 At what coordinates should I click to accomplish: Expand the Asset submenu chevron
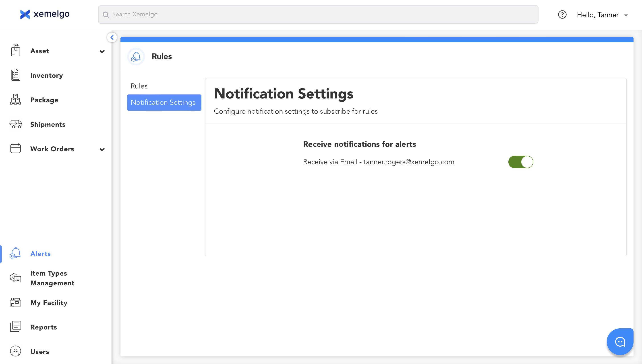point(102,51)
